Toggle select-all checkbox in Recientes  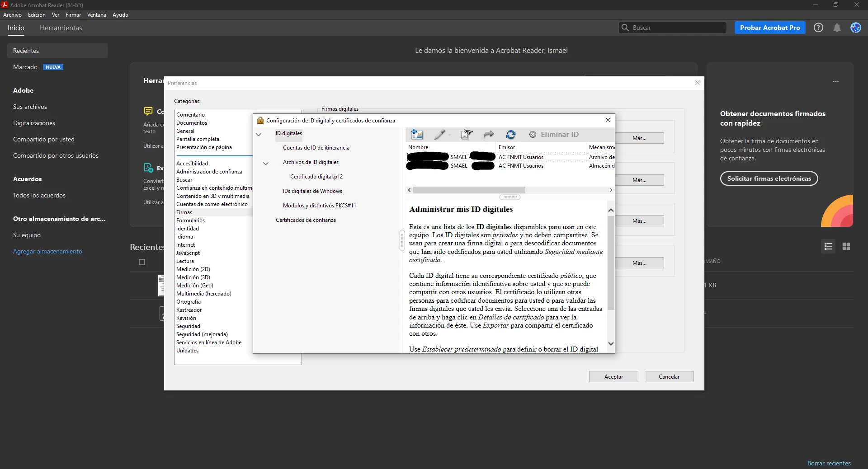click(x=142, y=262)
